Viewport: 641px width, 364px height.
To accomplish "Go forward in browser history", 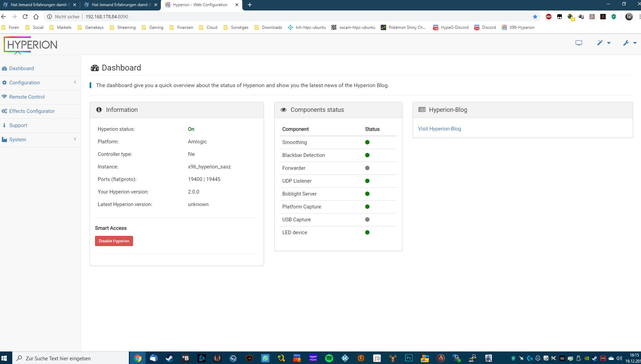I will tap(14, 17).
